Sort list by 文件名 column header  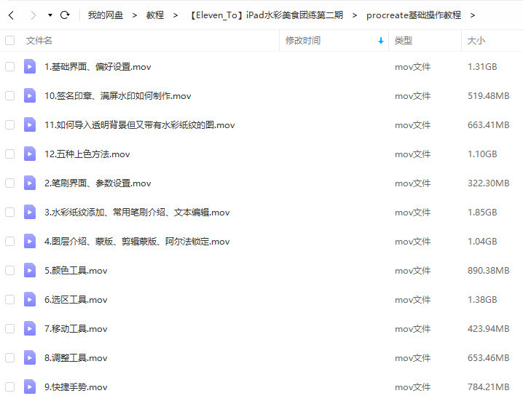[x=39, y=41]
